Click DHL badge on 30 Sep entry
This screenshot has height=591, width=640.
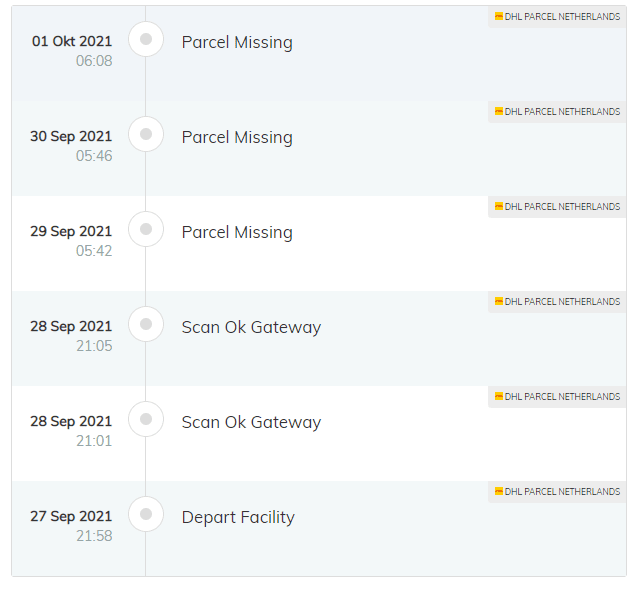click(557, 111)
